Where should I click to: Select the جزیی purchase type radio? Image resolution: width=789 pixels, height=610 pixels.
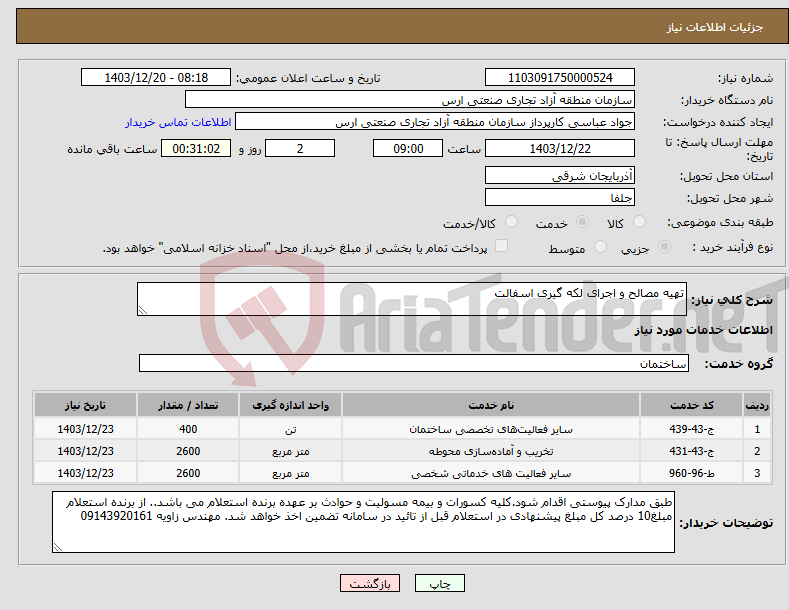click(x=664, y=247)
